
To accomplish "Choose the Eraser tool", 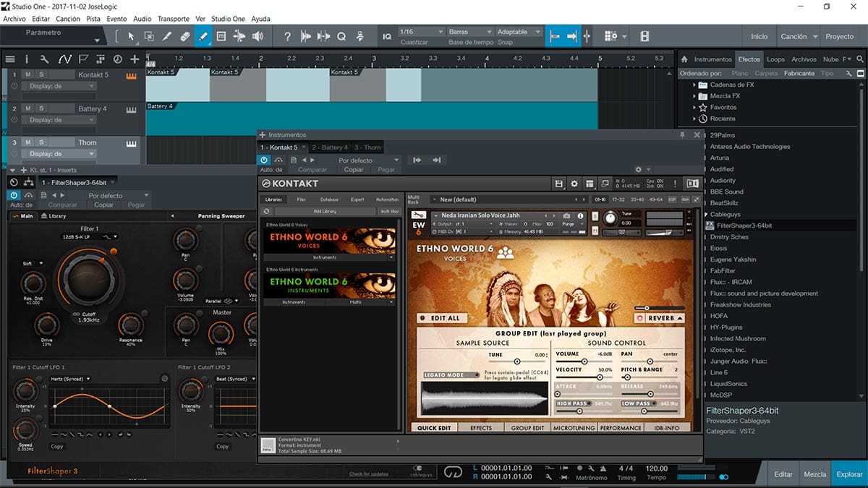I will (185, 36).
